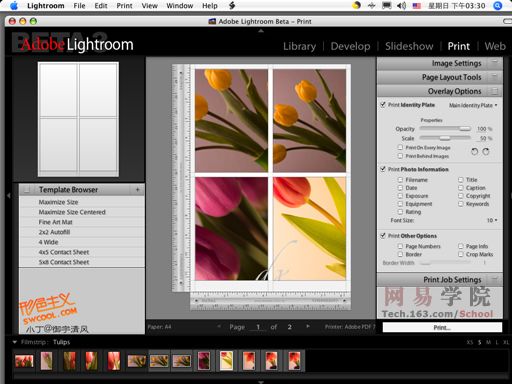Click the US flag input menu
Image resolution: width=512 pixels, height=384 pixels.
tap(417, 6)
